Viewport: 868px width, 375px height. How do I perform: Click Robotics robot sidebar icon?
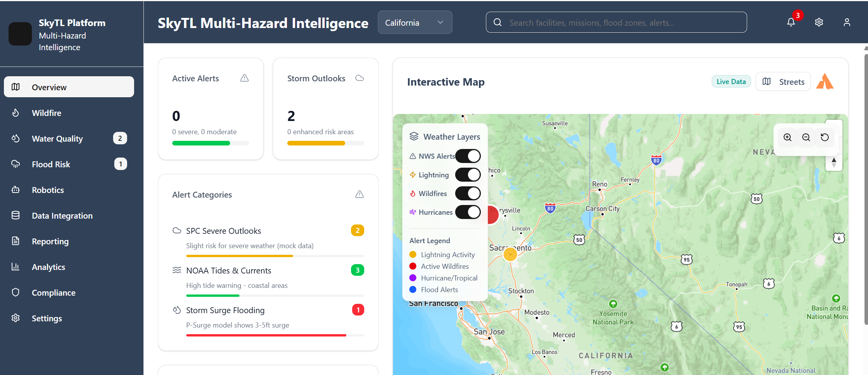click(16, 190)
